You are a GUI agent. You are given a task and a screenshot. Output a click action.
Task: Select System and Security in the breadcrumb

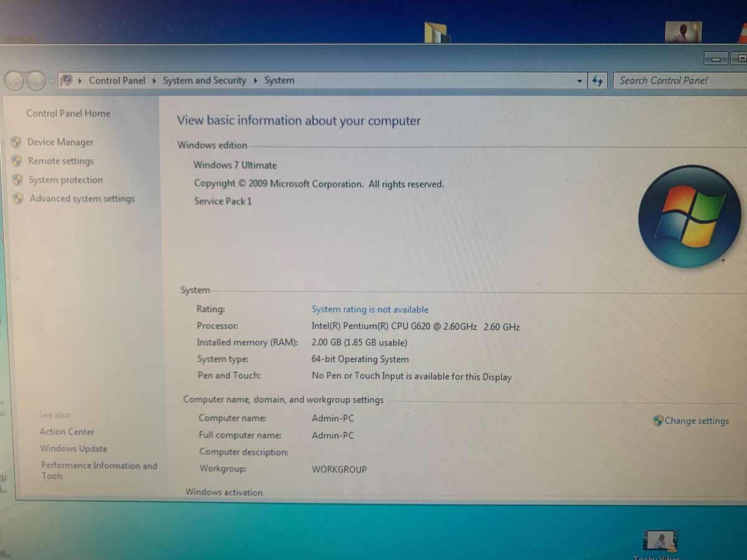coord(204,80)
